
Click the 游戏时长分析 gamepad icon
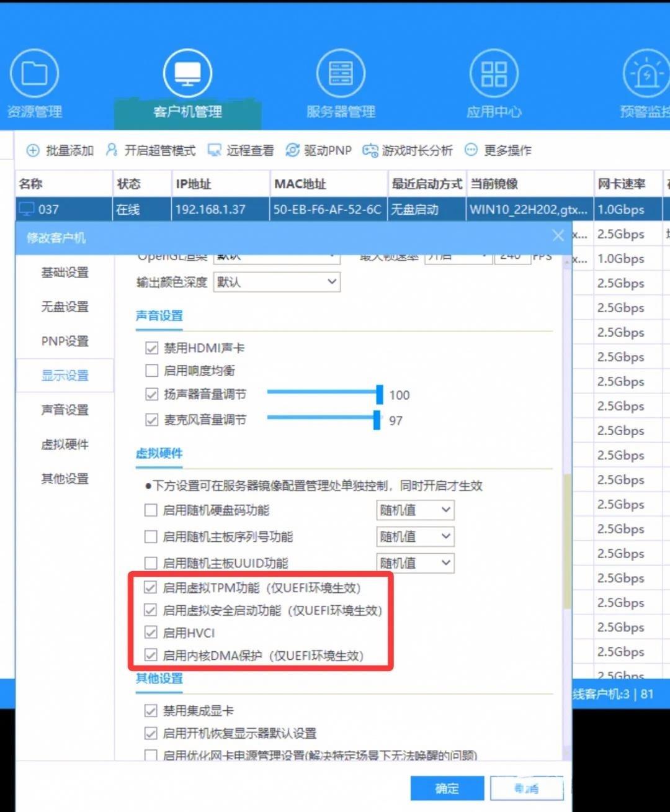point(370,150)
